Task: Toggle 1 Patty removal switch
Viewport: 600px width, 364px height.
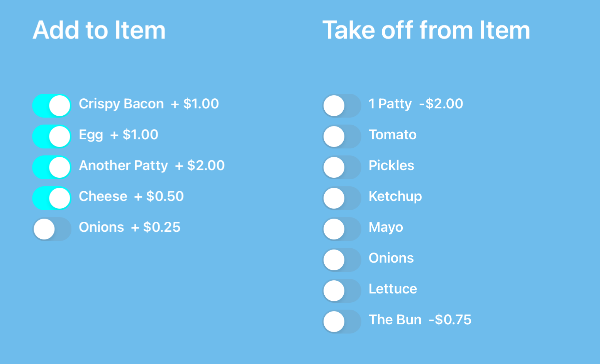Action: coord(341,105)
